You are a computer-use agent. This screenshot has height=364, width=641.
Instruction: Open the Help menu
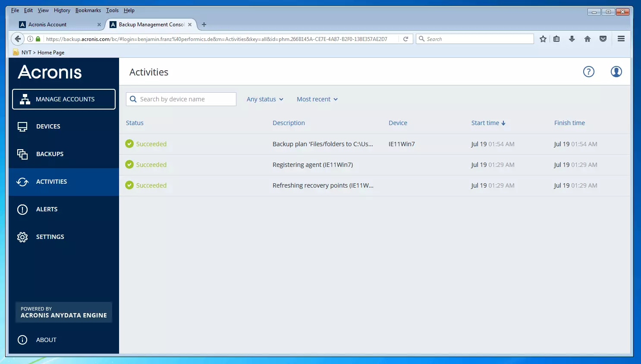click(129, 10)
